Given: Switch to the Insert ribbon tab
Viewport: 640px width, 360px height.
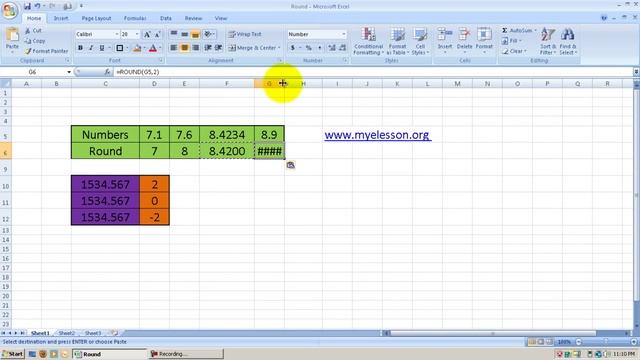Looking at the screenshot, I should (61, 18).
